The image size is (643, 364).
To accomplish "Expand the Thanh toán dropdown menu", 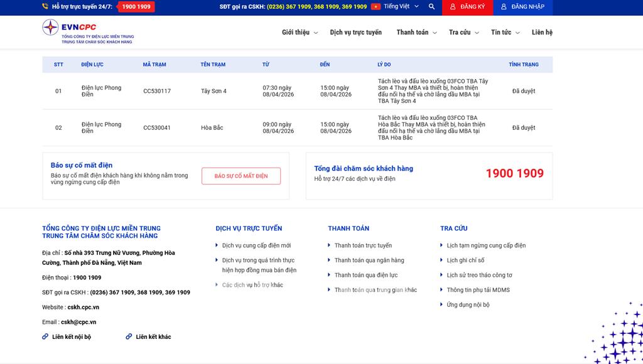I will 417,33.
